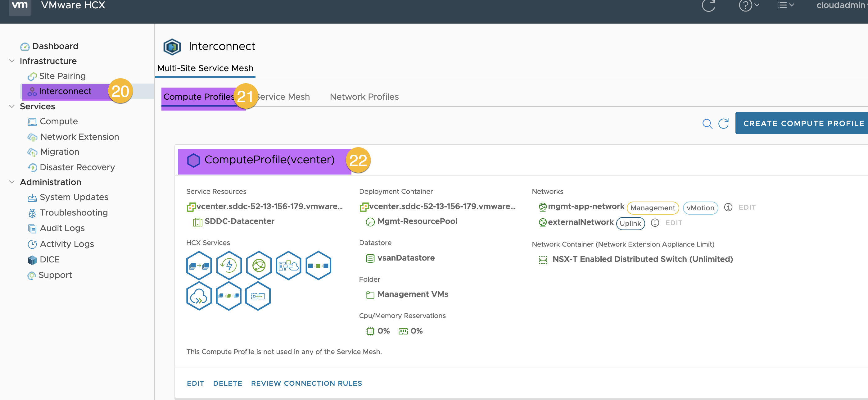Click the refresh icon in top header bar
This screenshot has width=868, height=400.
click(x=709, y=5)
